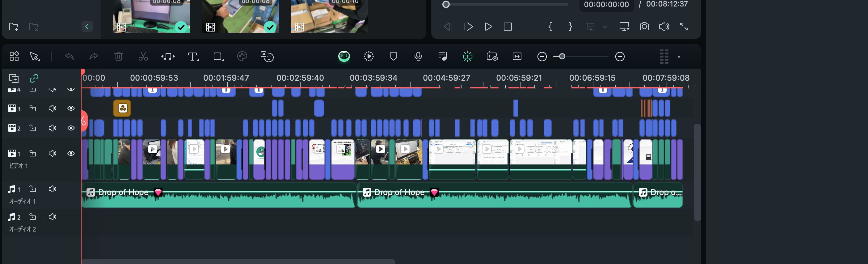
Task: Redo the last undone edit
Action: click(94, 56)
